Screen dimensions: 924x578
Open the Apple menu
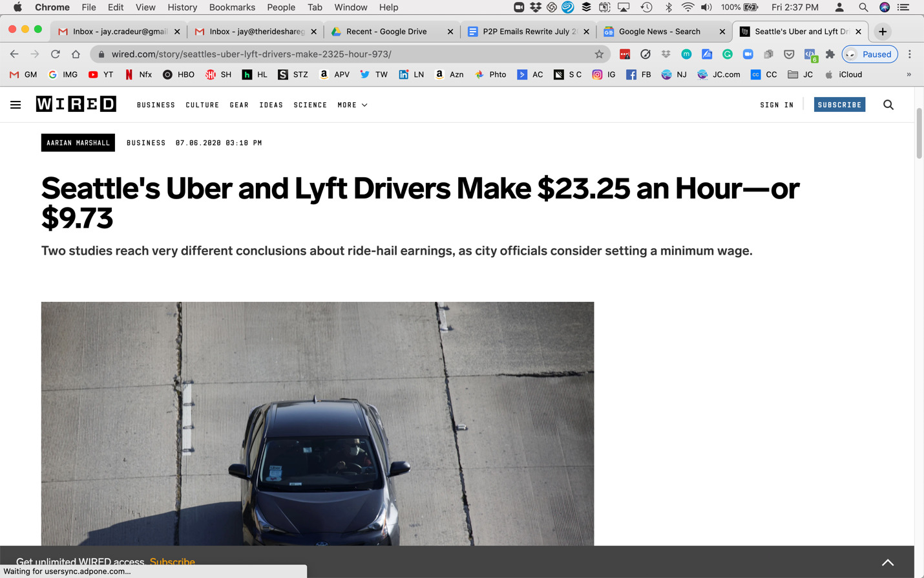(x=17, y=7)
